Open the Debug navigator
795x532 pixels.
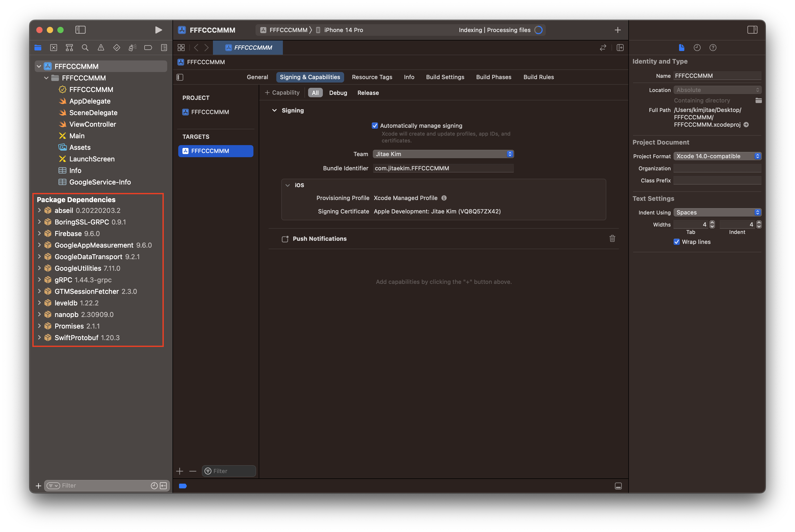(x=132, y=48)
